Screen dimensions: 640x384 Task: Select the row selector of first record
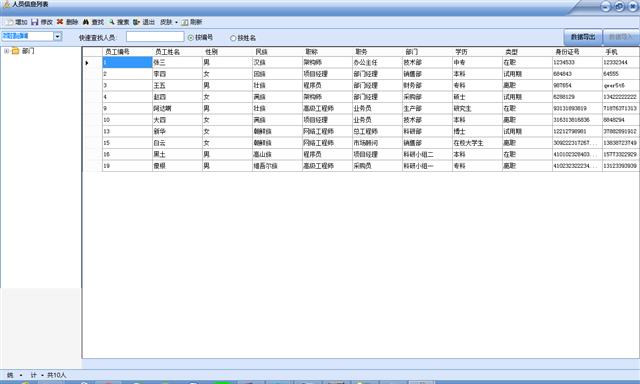coord(92,62)
